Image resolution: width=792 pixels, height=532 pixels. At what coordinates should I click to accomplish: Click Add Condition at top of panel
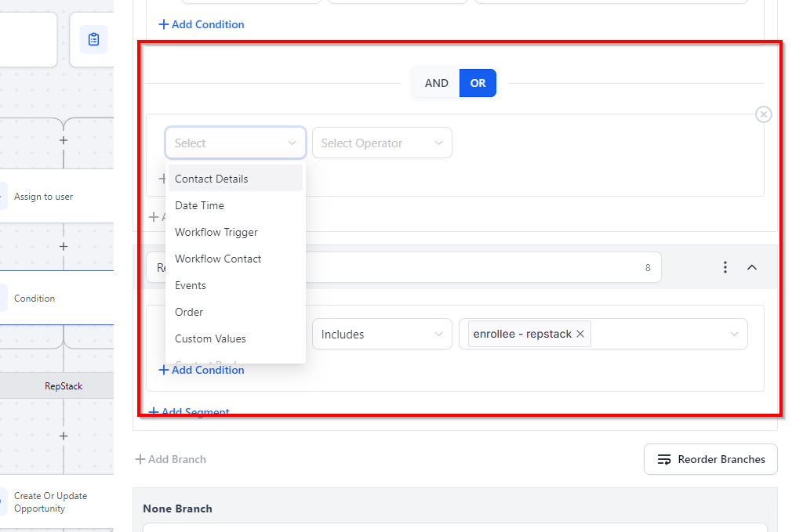(x=201, y=24)
